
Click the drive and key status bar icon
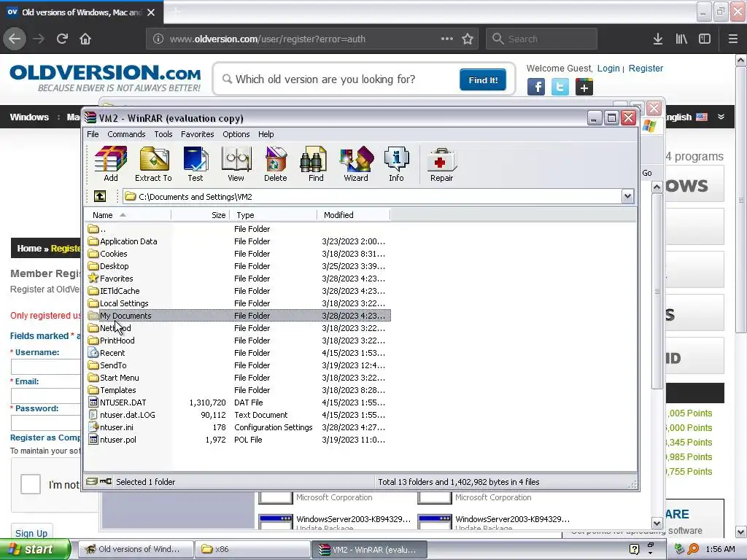tap(99, 481)
